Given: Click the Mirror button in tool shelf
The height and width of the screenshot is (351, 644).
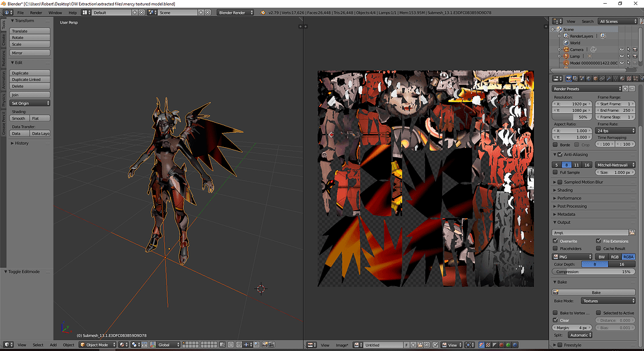Looking at the screenshot, I should 30,53.
